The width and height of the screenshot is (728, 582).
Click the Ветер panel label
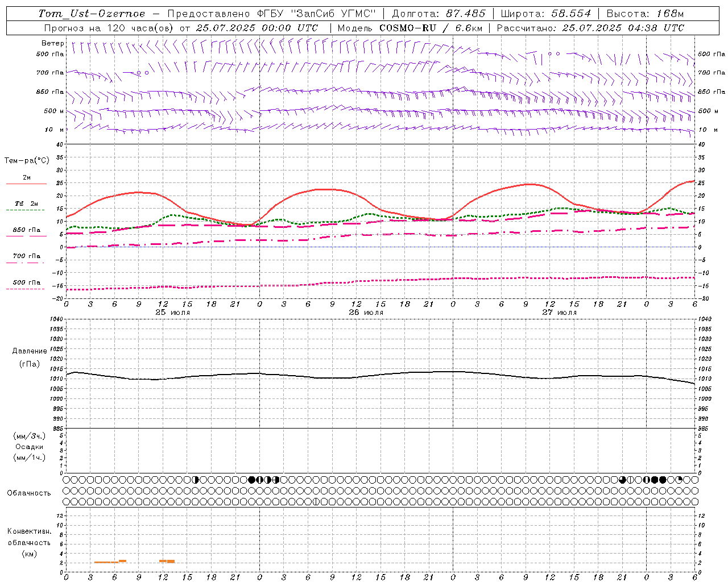pyautogui.click(x=53, y=43)
